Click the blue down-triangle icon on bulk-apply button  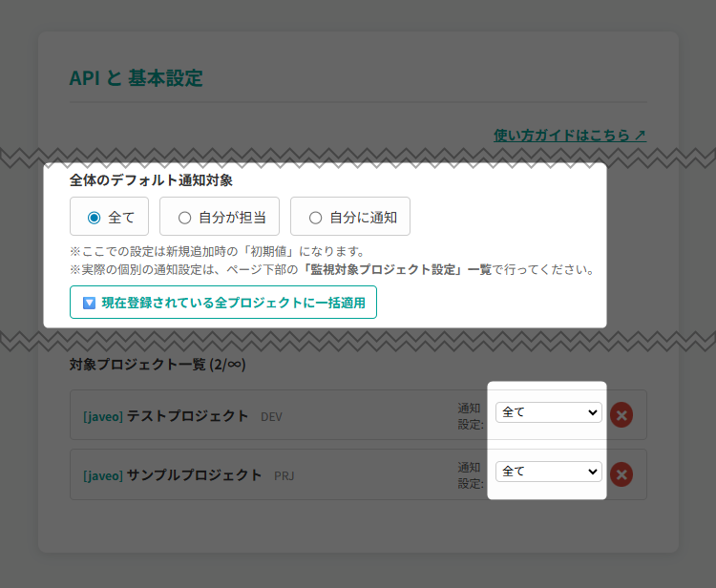(89, 303)
